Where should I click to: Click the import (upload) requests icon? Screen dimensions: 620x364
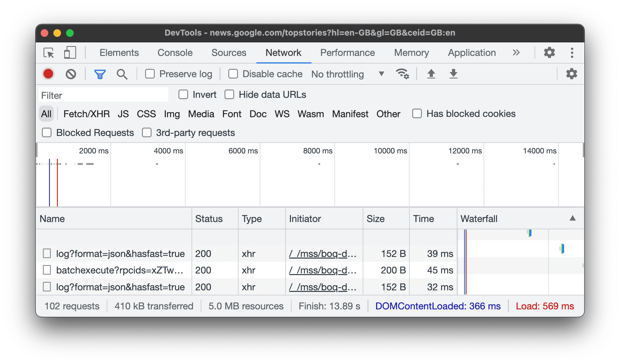pyautogui.click(x=430, y=73)
